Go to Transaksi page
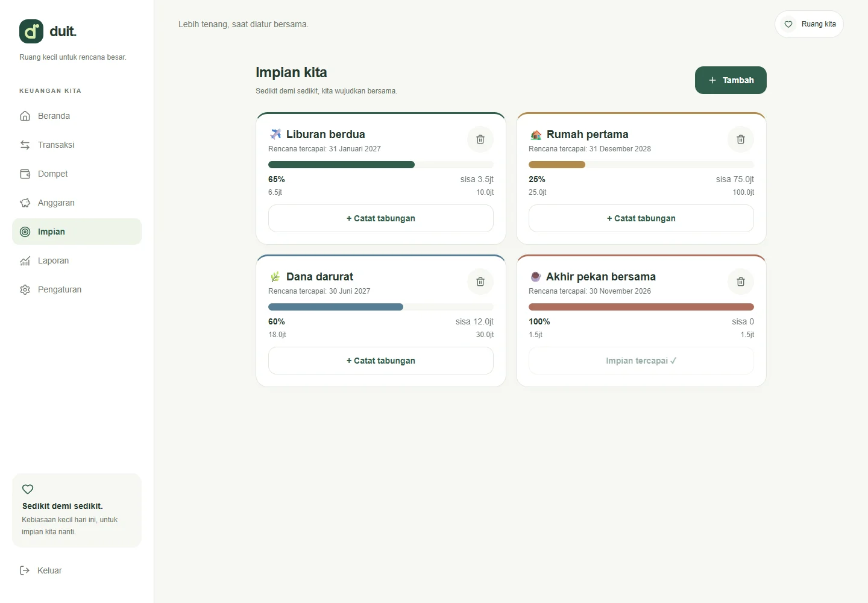Screen dimensions: 868x603 pos(77,145)
